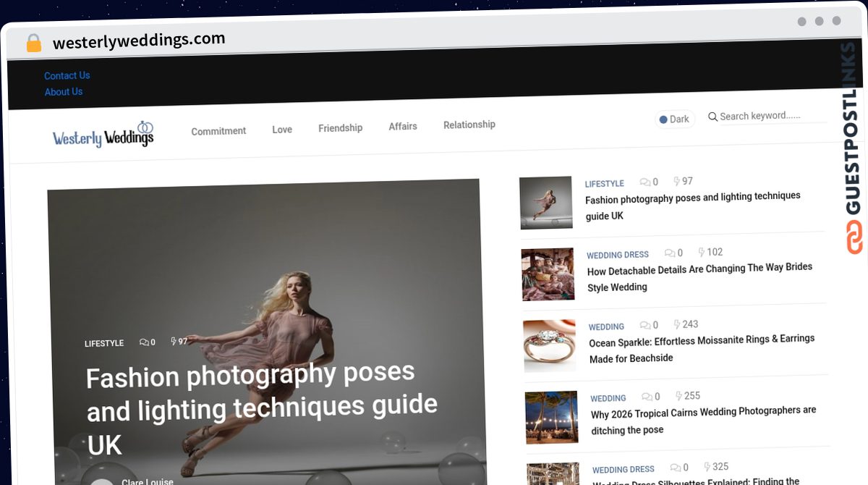
Task: Click comment icon on Fashion photography sidebar post
Action: tap(645, 182)
